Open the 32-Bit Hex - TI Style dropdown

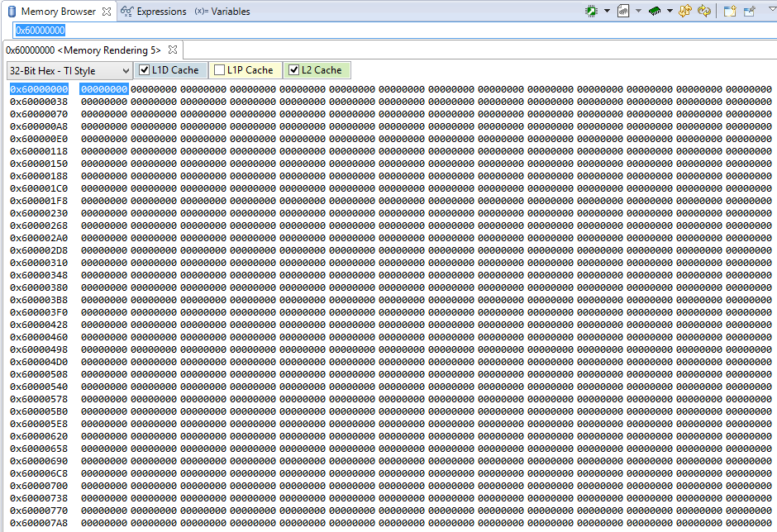(x=126, y=70)
